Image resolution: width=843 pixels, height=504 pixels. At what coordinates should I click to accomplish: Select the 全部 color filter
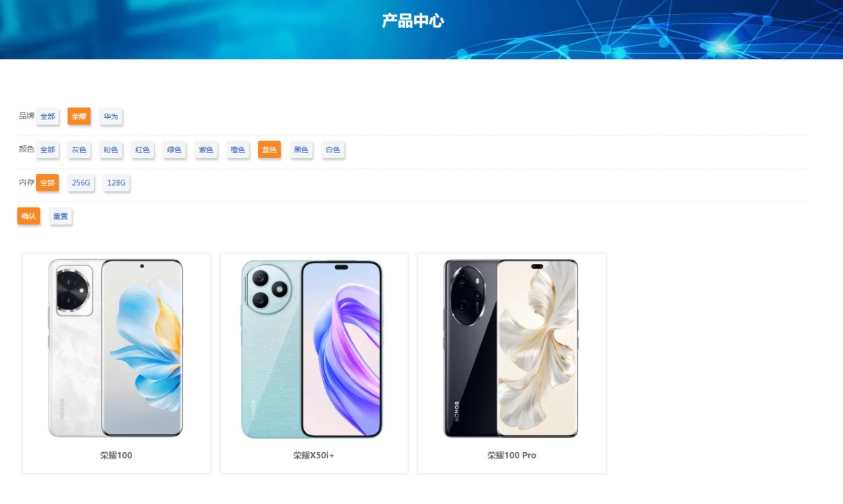pos(47,150)
